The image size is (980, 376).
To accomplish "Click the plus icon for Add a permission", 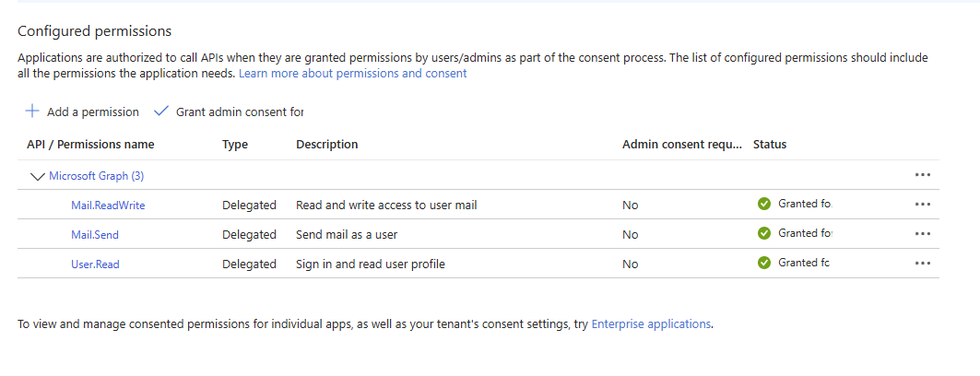I will click(x=32, y=112).
